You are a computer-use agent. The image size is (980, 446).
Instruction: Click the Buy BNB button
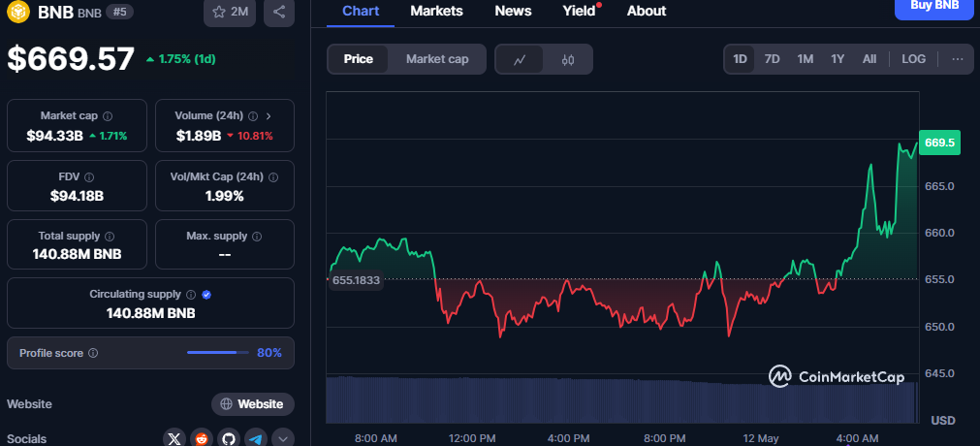coord(934,8)
